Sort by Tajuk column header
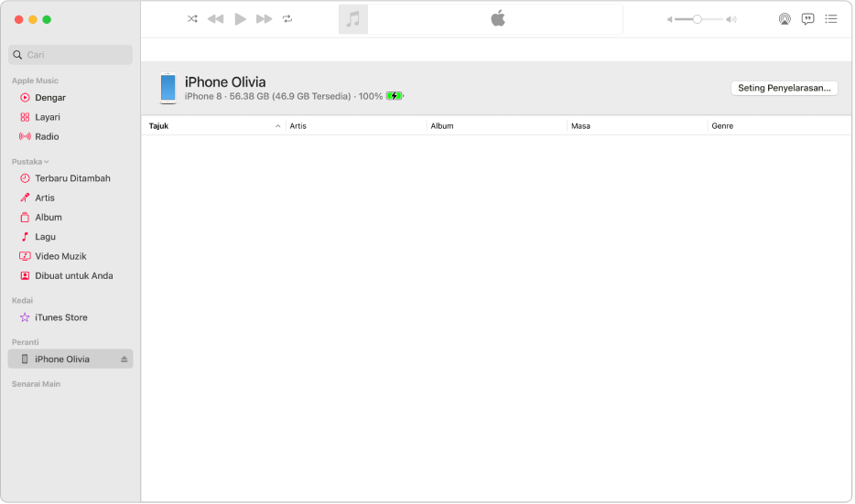 213,126
